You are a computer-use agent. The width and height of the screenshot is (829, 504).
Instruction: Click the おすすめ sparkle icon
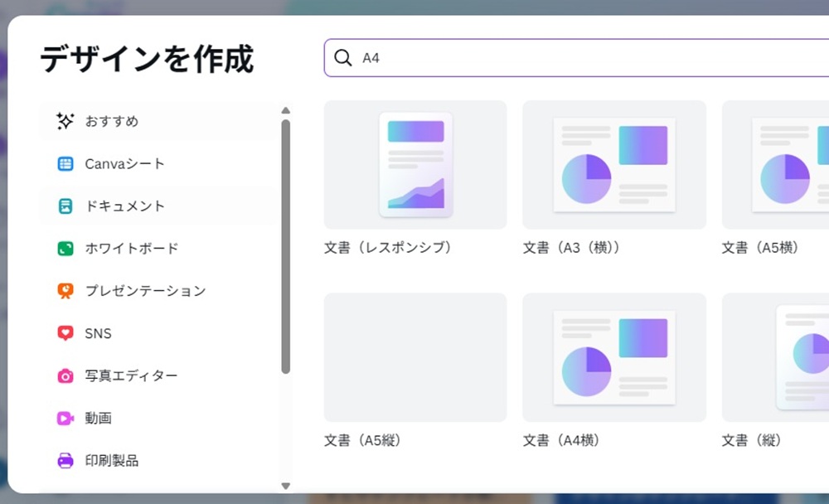click(65, 121)
